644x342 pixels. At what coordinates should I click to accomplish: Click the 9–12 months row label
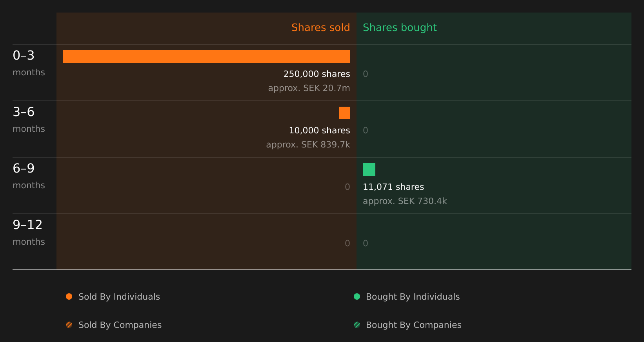click(x=29, y=232)
